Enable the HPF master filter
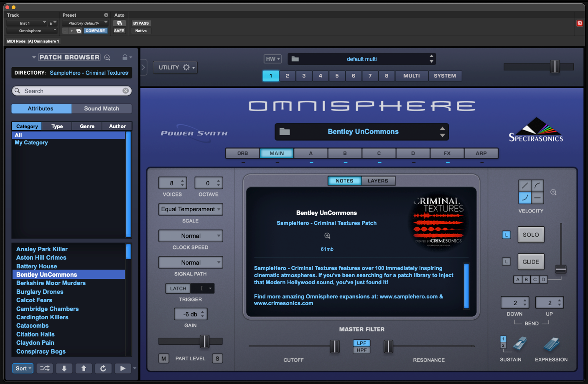The height and width of the screenshot is (384, 588). click(x=361, y=350)
